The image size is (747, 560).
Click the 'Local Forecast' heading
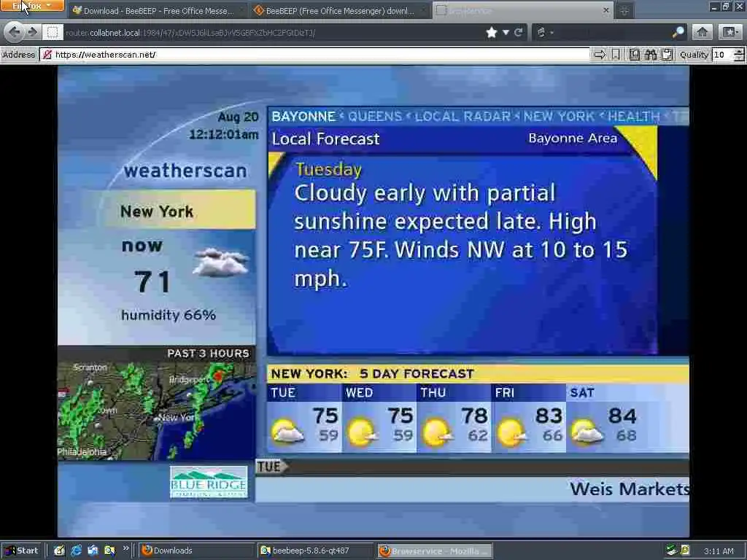[325, 139]
